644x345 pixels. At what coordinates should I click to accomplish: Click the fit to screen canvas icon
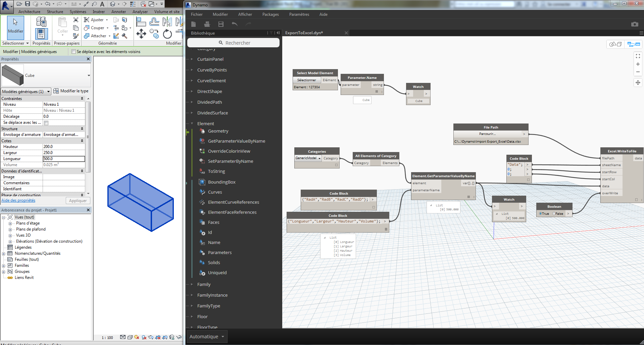(x=638, y=56)
